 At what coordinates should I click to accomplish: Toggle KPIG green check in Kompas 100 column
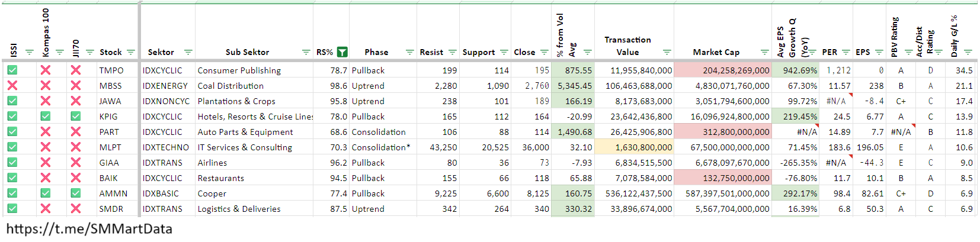point(45,117)
